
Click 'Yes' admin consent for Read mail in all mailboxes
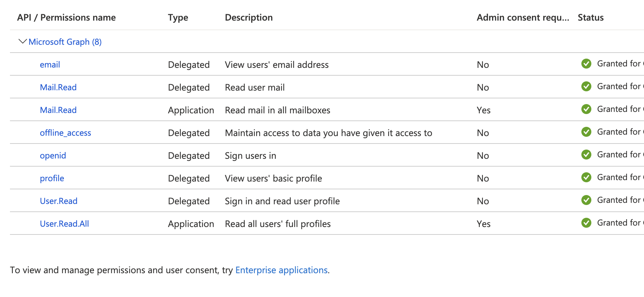point(484,110)
